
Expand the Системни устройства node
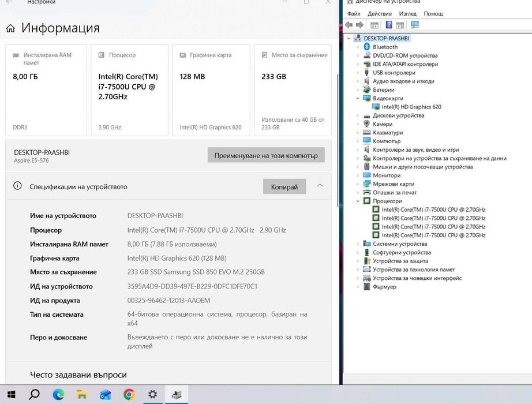point(357,244)
